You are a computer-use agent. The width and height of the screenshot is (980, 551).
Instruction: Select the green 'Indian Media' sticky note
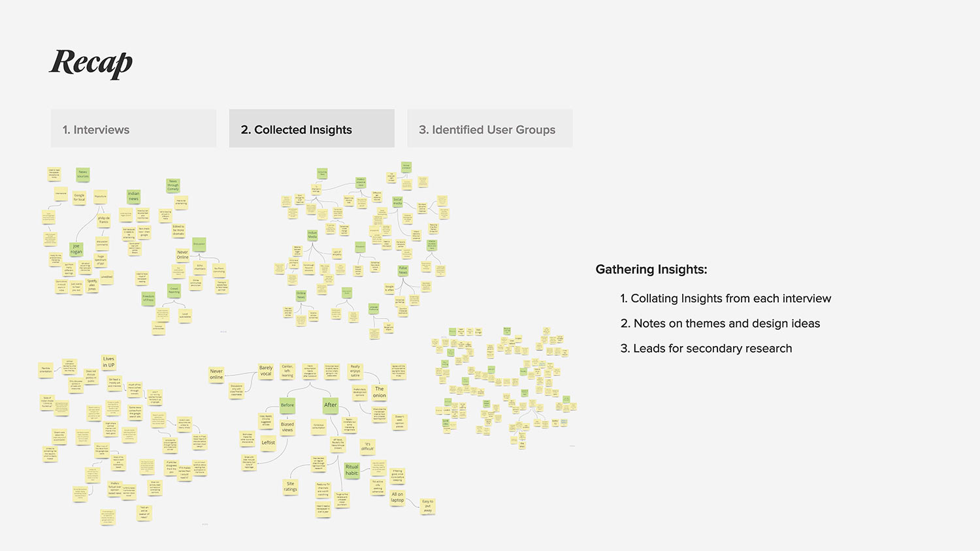312,234
